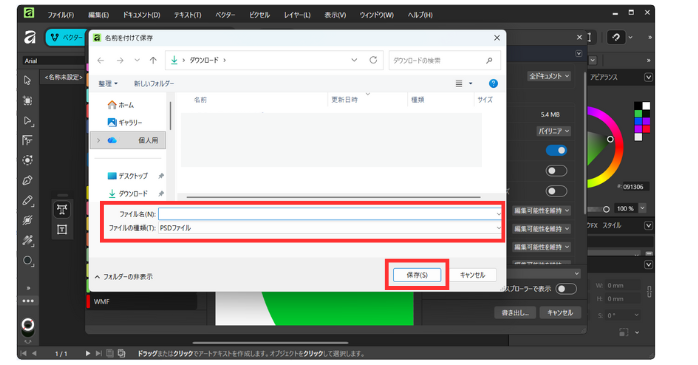Image resolution: width=698 pixels, height=365 pixels.
Task: Open the 整理 organize dropdown
Action: pyautogui.click(x=108, y=84)
